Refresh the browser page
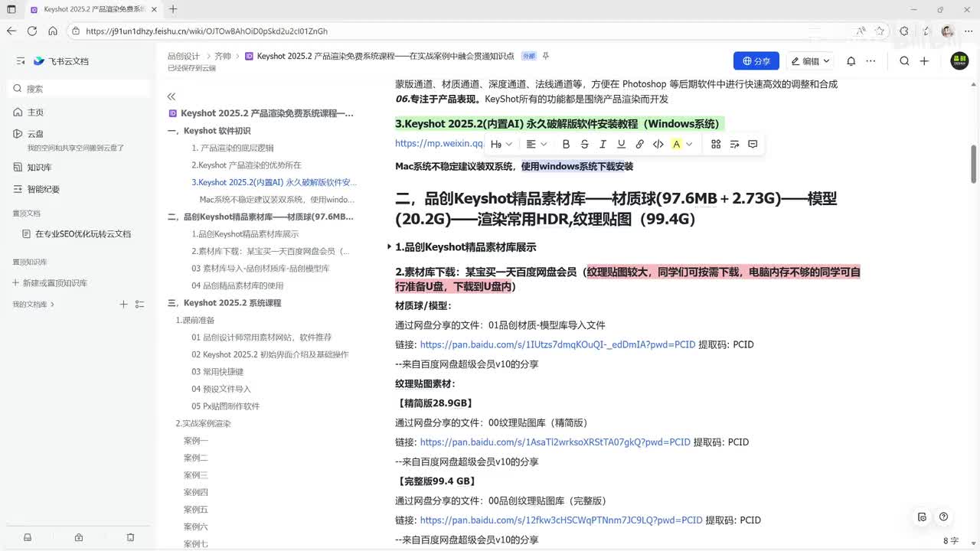980x551 pixels. (x=31, y=31)
